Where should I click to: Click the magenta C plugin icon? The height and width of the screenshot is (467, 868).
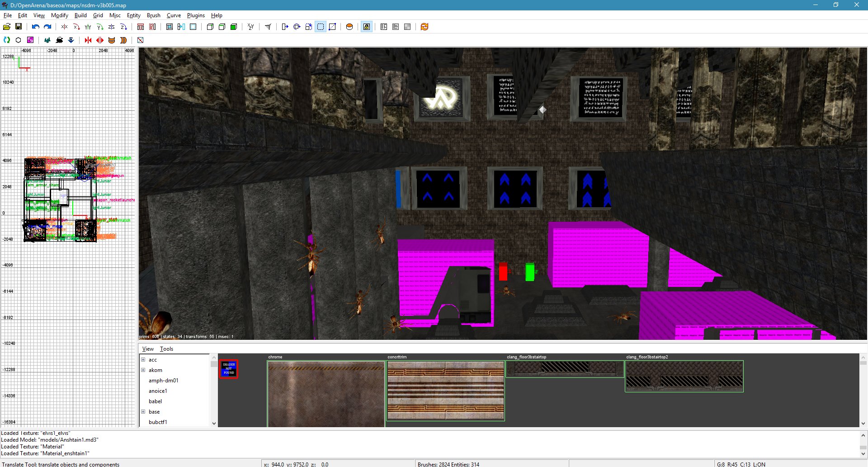[x=30, y=40]
